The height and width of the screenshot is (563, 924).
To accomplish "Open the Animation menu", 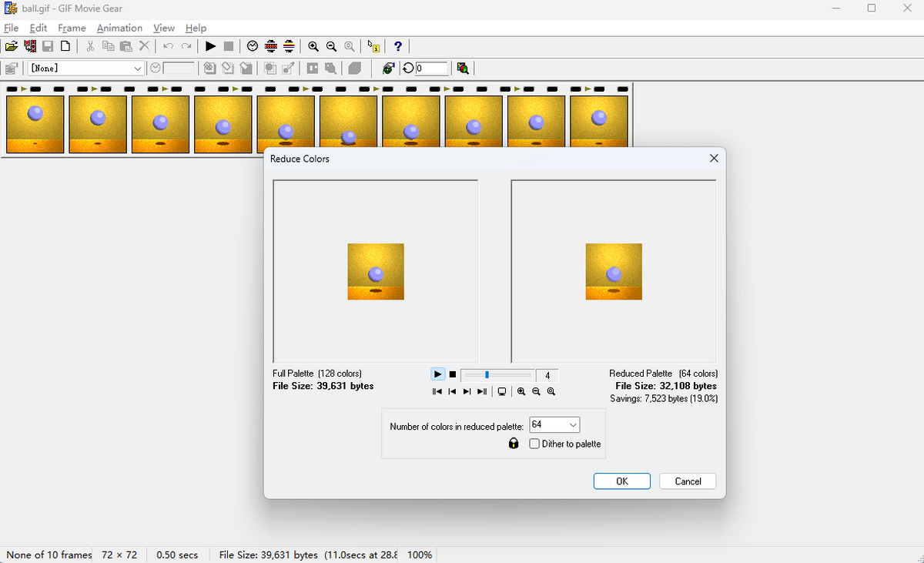I will pos(119,28).
